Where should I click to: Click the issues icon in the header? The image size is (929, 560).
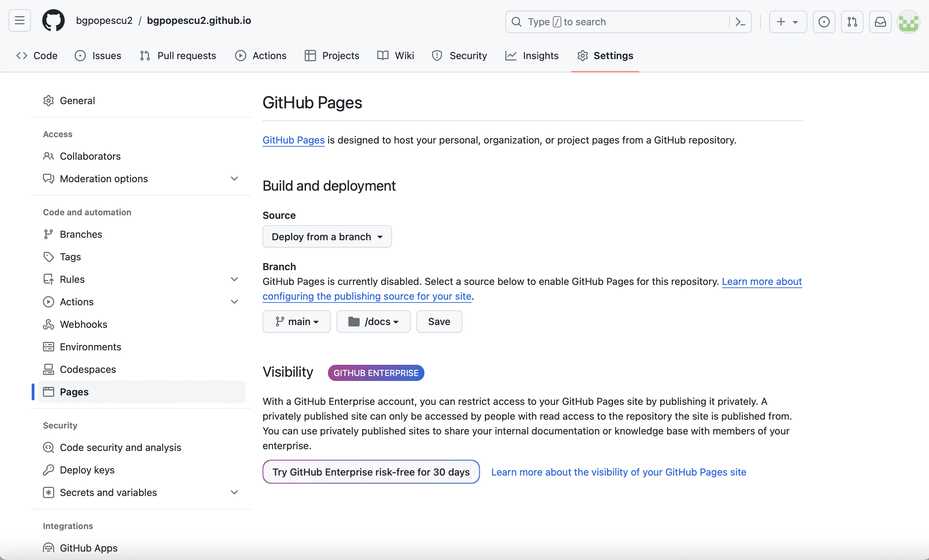point(824,22)
